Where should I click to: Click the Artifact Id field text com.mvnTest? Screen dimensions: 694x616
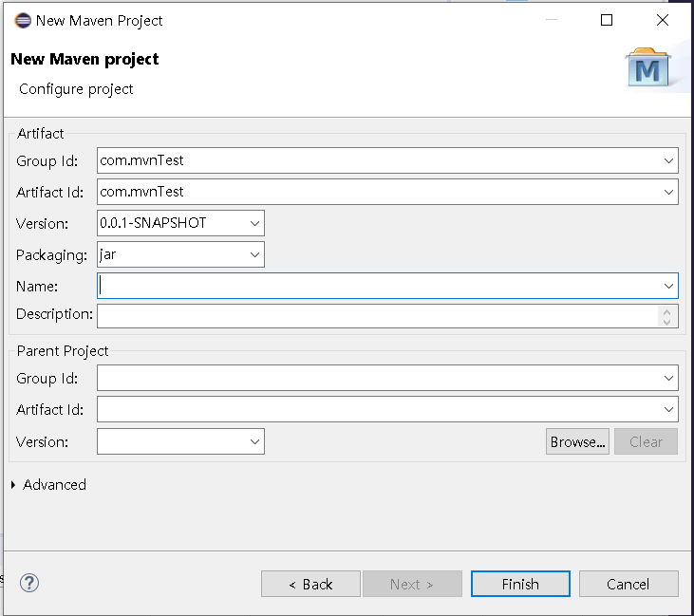141,192
